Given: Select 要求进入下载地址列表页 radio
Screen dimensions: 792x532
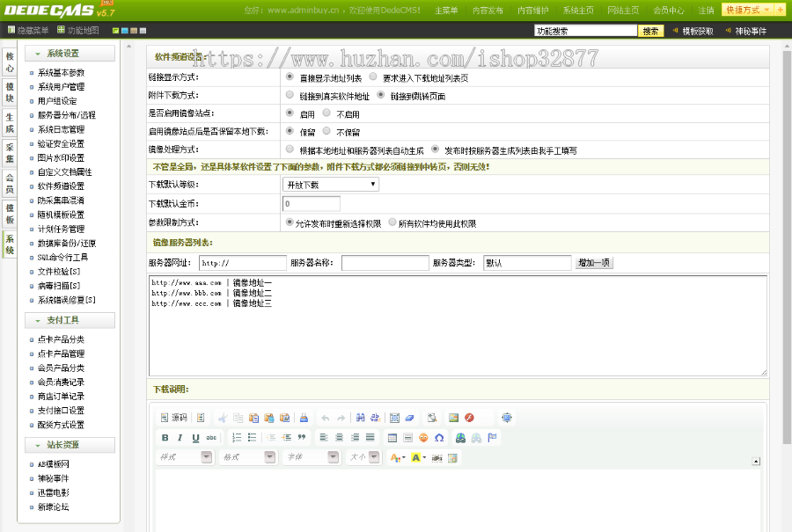Looking at the screenshot, I should [373, 77].
